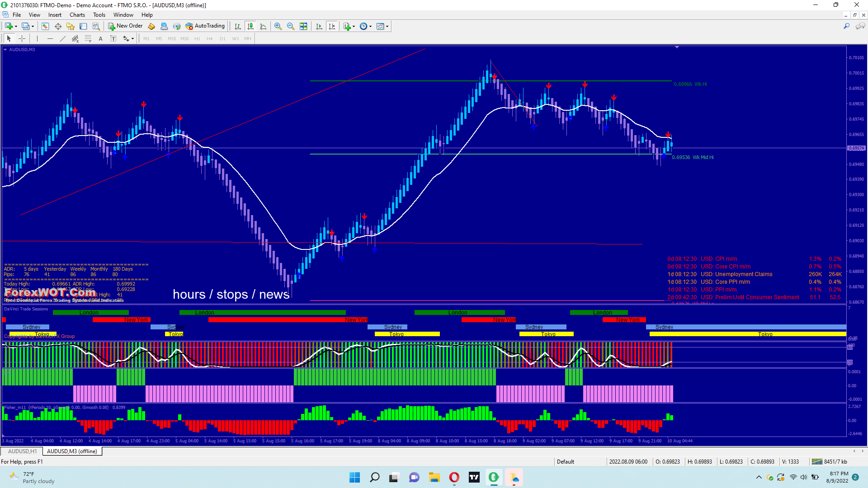The height and width of the screenshot is (488, 868).
Task: Expand the arrows objects dropdown
Action: tap(132, 39)
